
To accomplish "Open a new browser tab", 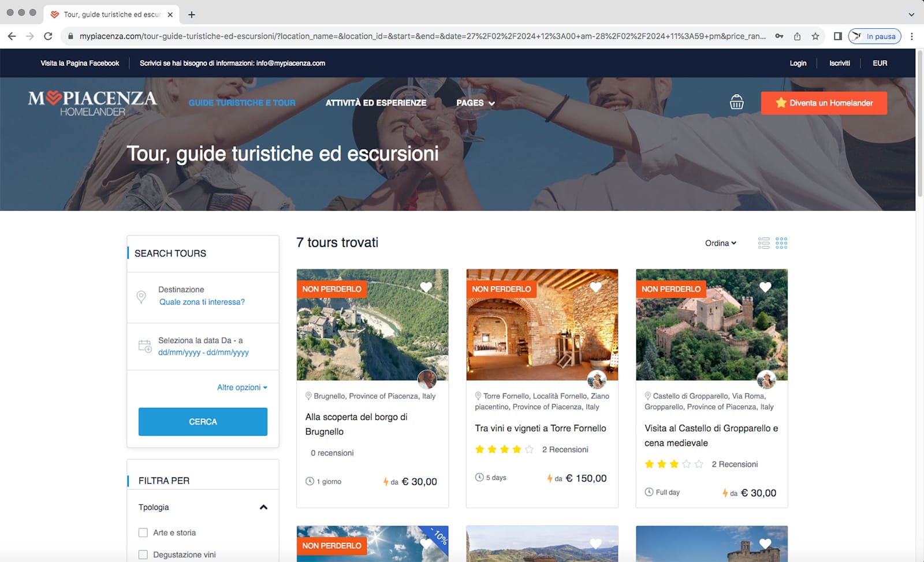I will [x=192, y=14].
